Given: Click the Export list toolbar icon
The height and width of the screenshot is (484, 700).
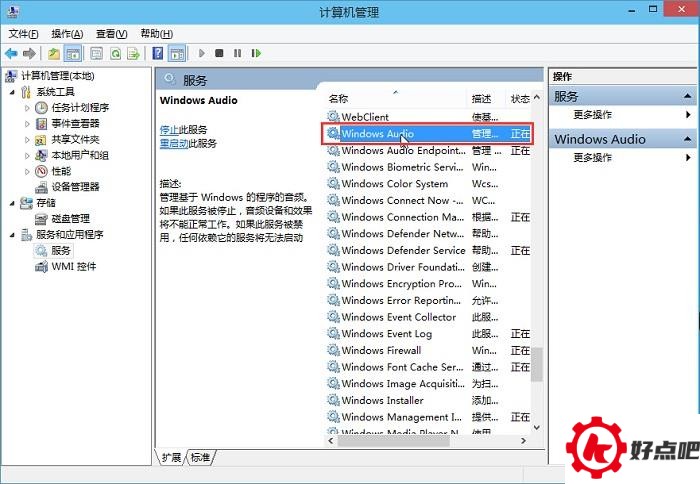Looking at the screenshot, I should point(133,54).
